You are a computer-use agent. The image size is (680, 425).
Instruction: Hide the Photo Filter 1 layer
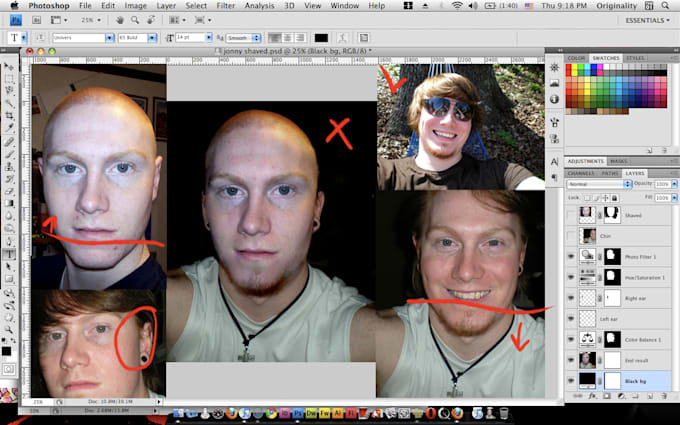pyautogui.click(x=571, y=257)
